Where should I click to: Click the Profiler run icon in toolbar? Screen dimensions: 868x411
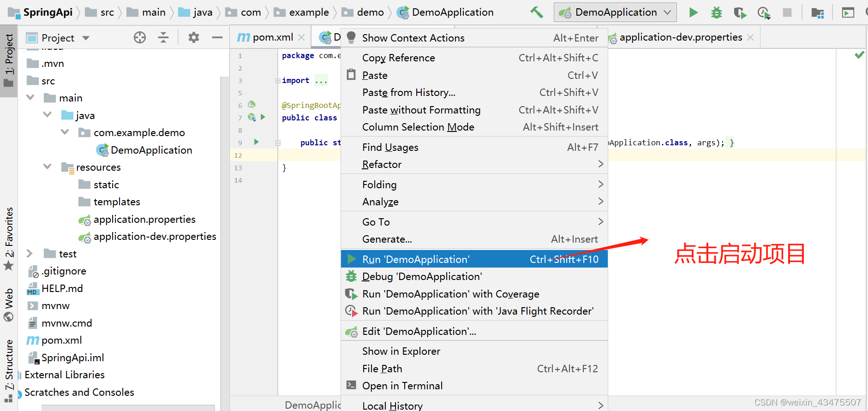[764, 12]
